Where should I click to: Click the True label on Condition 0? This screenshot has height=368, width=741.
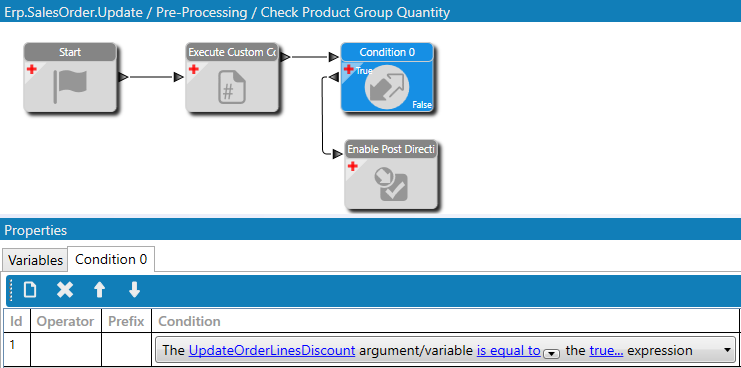coord(364,71)
